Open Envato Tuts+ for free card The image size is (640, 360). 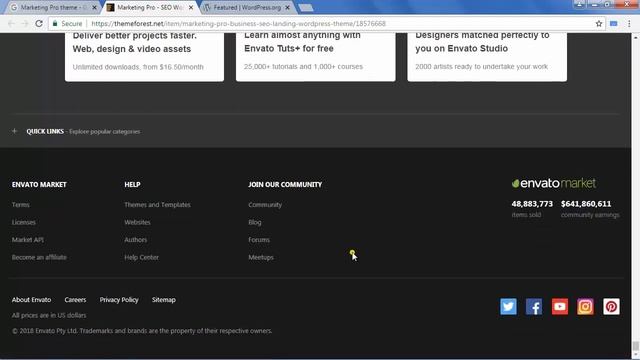tap(316, 56)
